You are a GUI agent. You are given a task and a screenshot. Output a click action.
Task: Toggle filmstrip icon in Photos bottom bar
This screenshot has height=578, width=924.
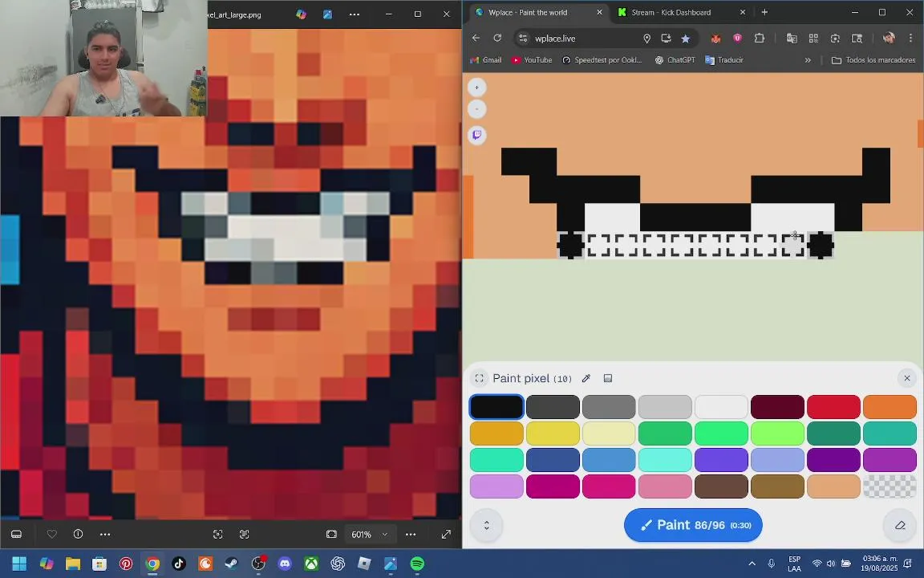(17, 535)
